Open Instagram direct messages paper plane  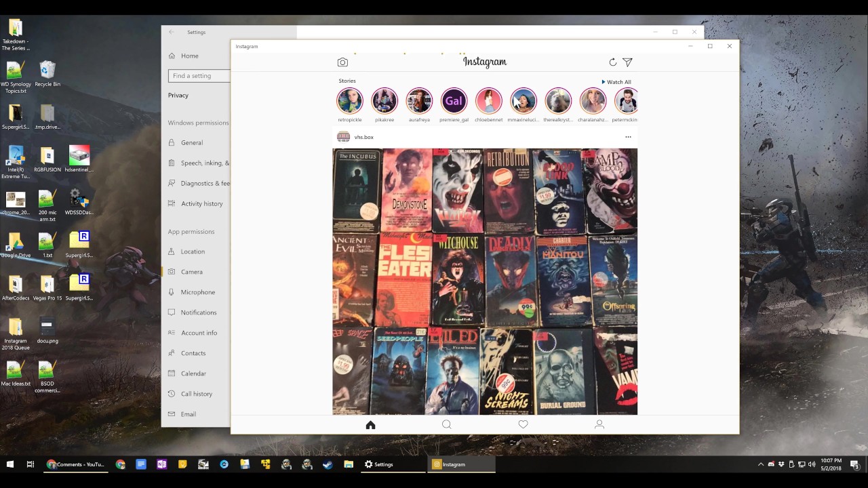tap(627, 62)
